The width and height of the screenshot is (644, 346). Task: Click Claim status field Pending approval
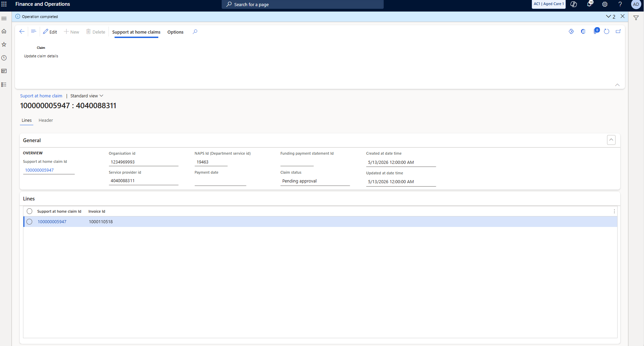[315, 181]
